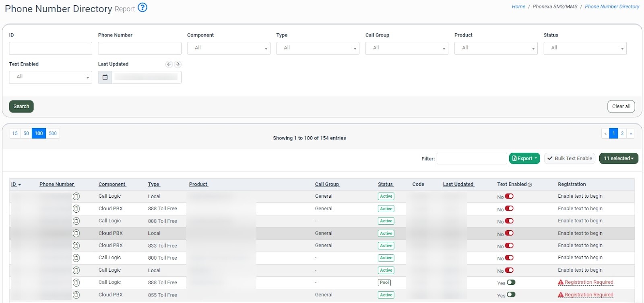Open the calendar icon in Last Updated
Image resolution: width=644 pixels, height=303 pixels.
pyautogui.click(x=105, y=77)
